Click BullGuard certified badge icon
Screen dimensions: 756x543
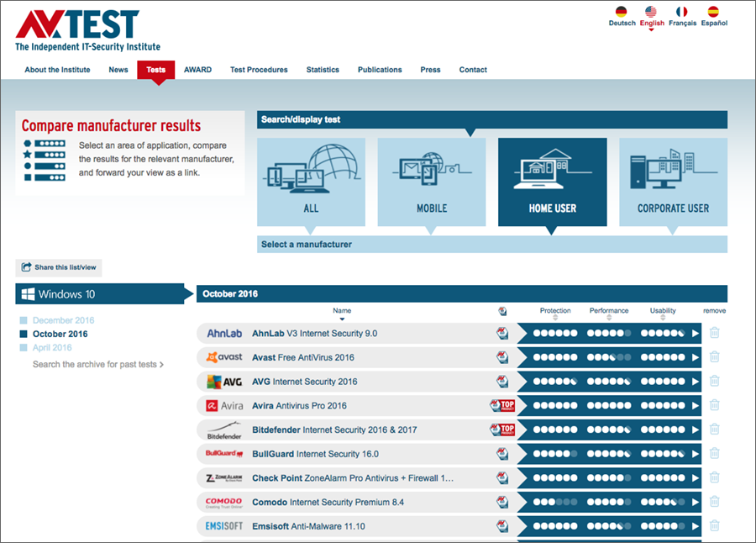coord(502,454)
